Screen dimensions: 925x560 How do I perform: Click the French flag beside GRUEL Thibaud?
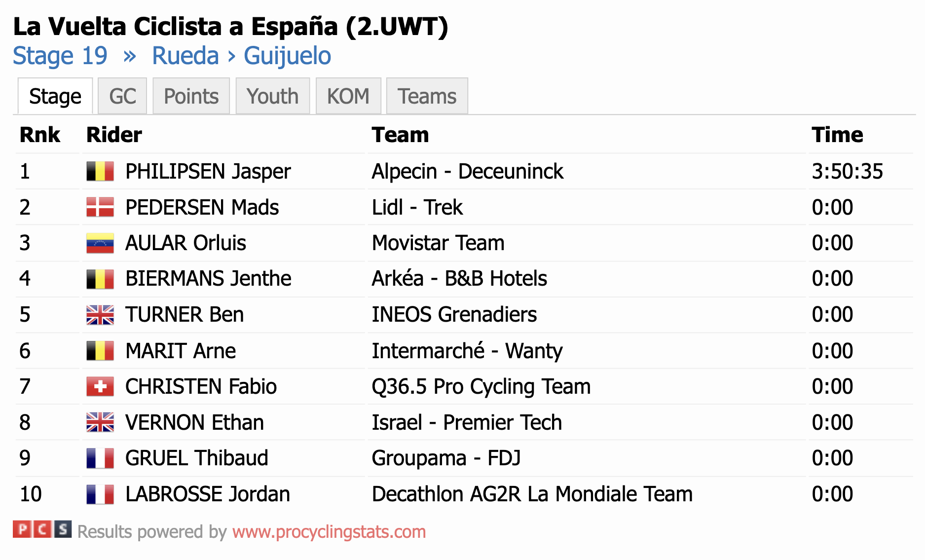[x=100, y=458]
